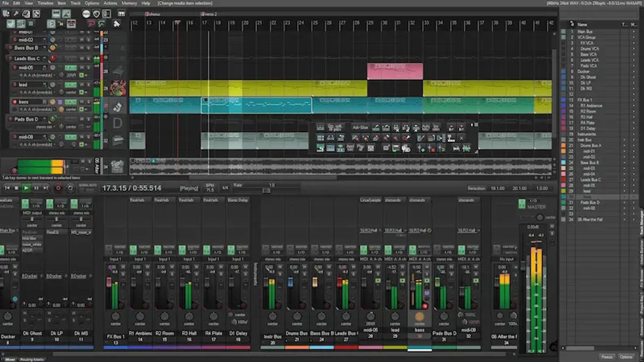Open the Actions menu
644x362 pixels.
[110, 3]
